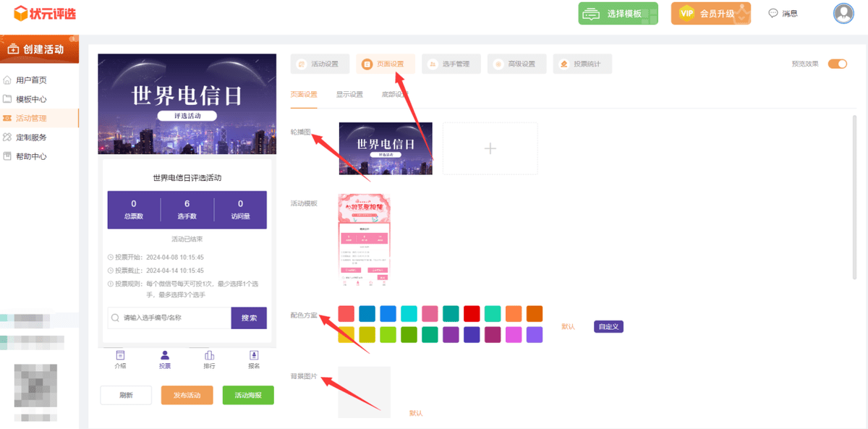
Task: Click the orange 发布活动 publish button
Action: (x=187, y=396)
